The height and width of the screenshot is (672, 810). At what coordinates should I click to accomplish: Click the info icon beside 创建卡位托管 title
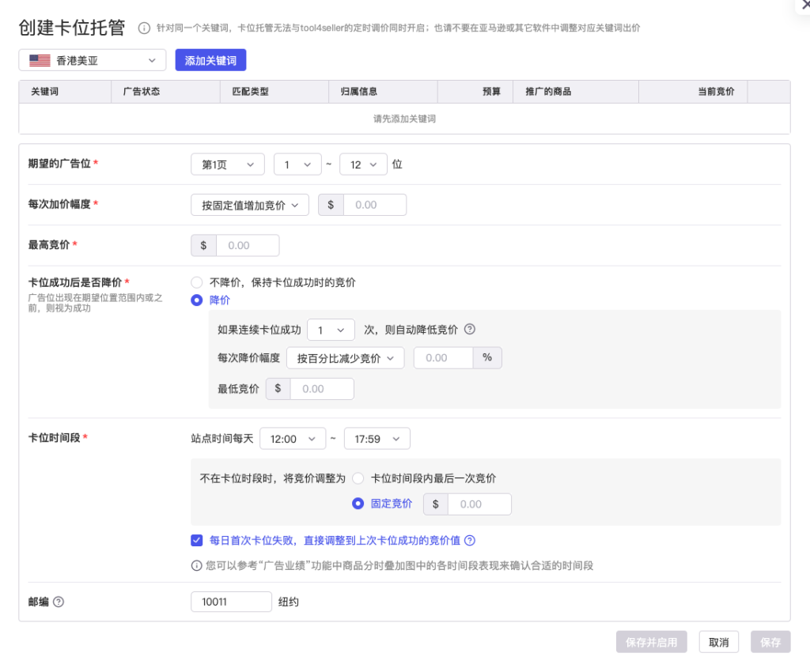[144, 28]
